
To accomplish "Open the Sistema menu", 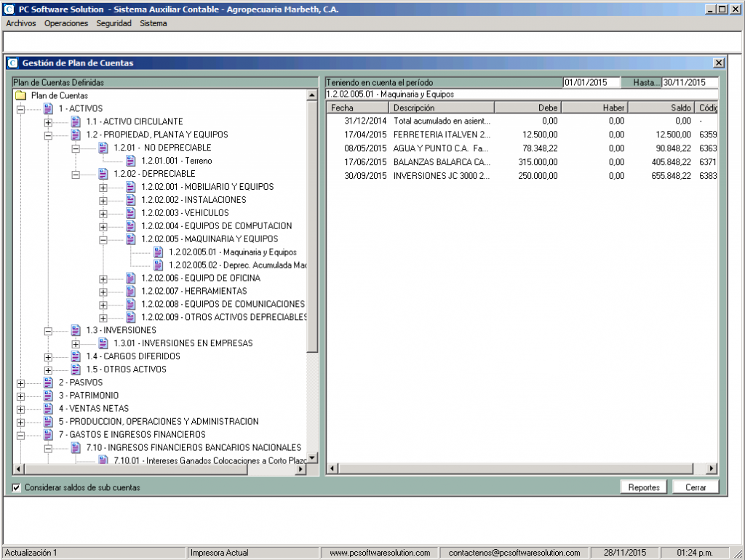I will [153, 23].
